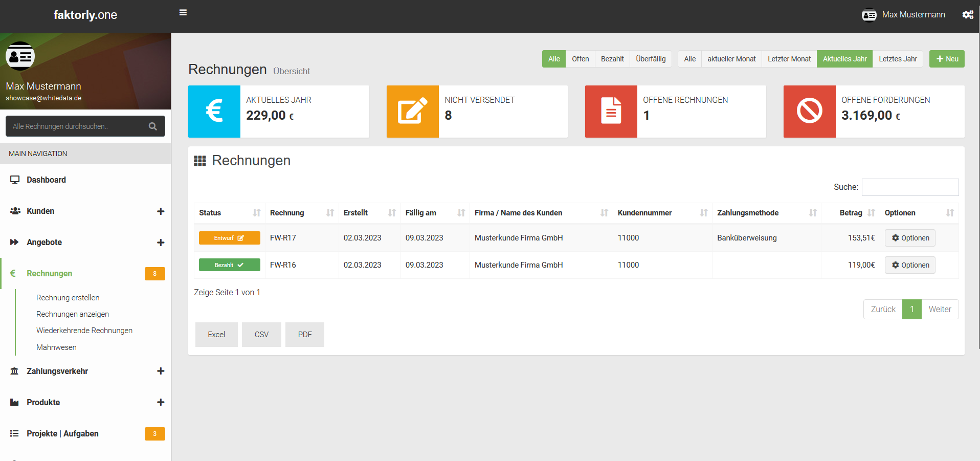Viewport: 980px width, 461px height.
Task: Click the Bezahlt status badge of FW-R16
Action: click(230, 265)
